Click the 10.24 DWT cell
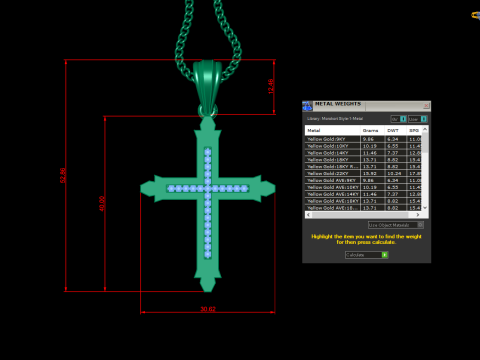The image size is (480, 360). click(x=396, y=173)
